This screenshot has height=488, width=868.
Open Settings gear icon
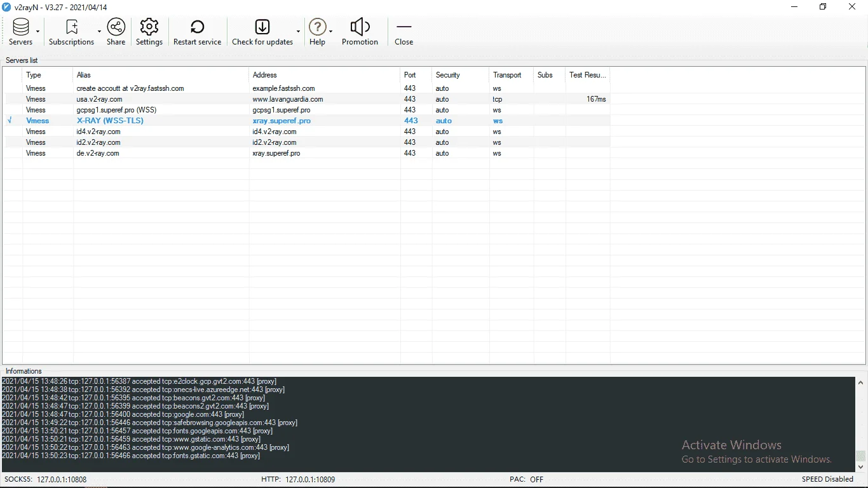[149, 27]
